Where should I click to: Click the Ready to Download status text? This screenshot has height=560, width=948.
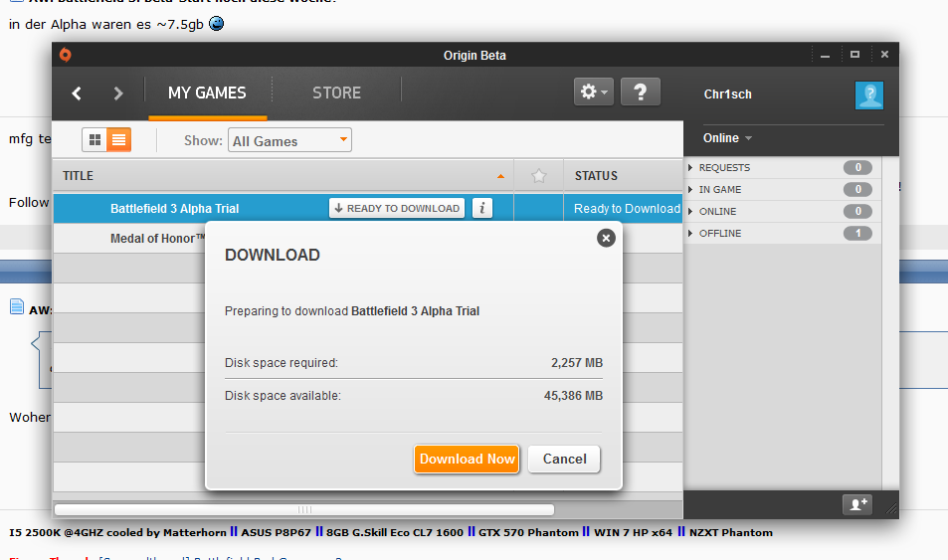click(627, 209)
